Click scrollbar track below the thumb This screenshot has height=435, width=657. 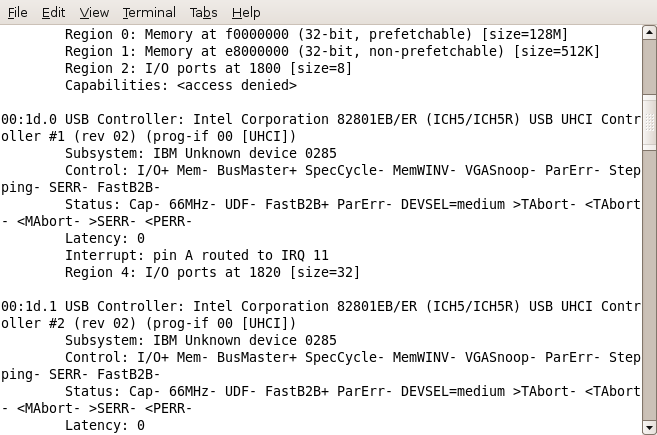[649, 285]
